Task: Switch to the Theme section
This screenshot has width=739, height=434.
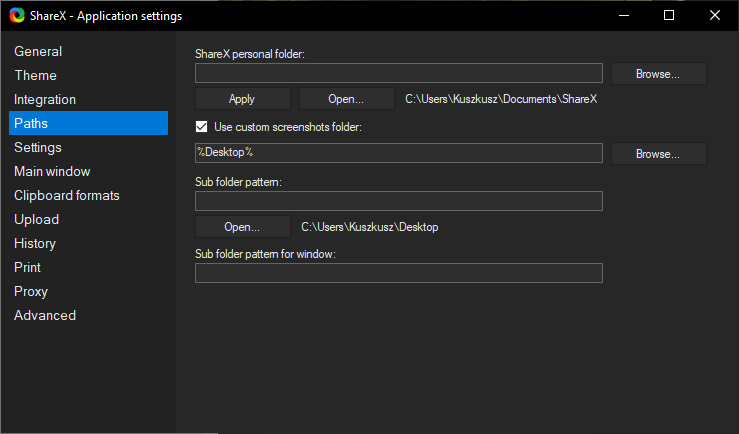Action: (x=35, y=75)
